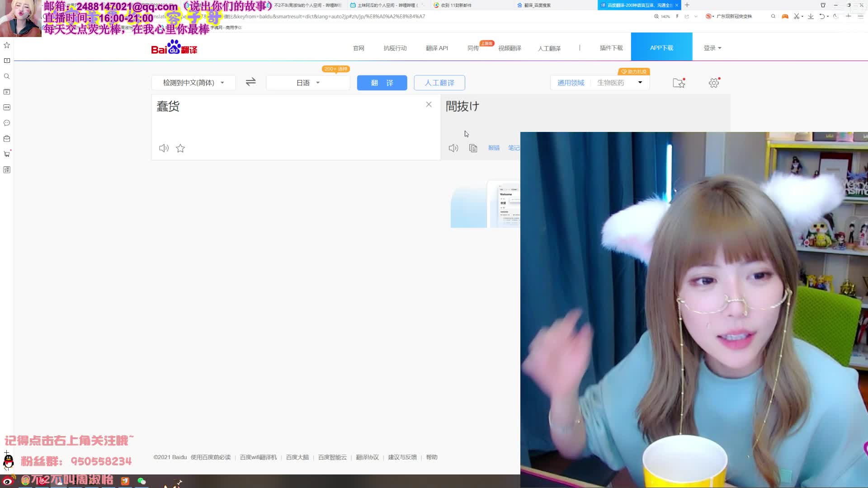Image resolution: width=868 pixels, height=488 pixels.
Task: Open source language dropdown 检测到中文(简体)
Action: (193, 83)
